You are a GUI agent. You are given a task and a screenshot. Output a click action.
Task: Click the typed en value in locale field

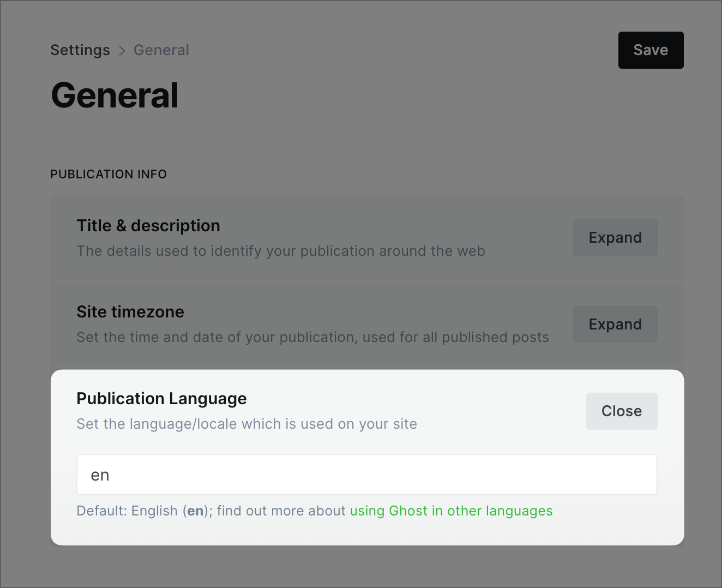100,476
